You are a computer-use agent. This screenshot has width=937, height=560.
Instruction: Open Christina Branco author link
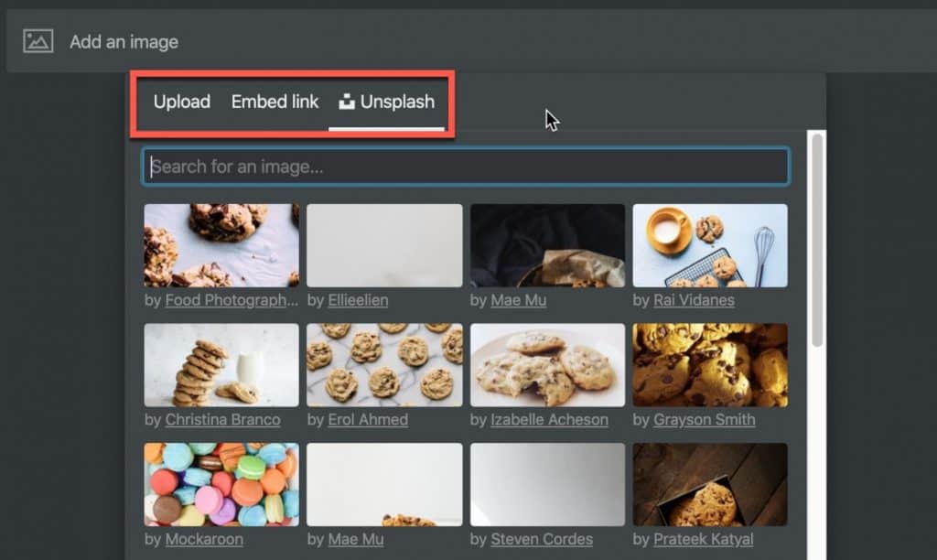point(223,420)
